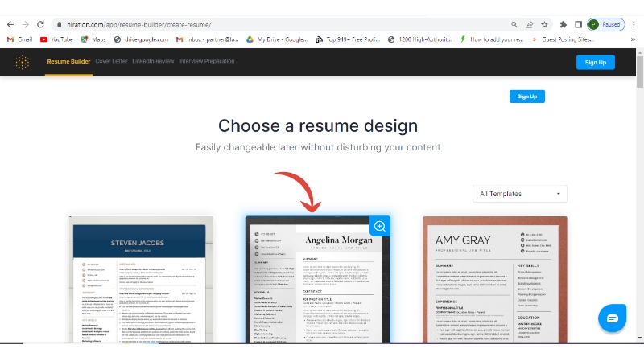Choose the Steven Jacobs resume template

[141, 279]
